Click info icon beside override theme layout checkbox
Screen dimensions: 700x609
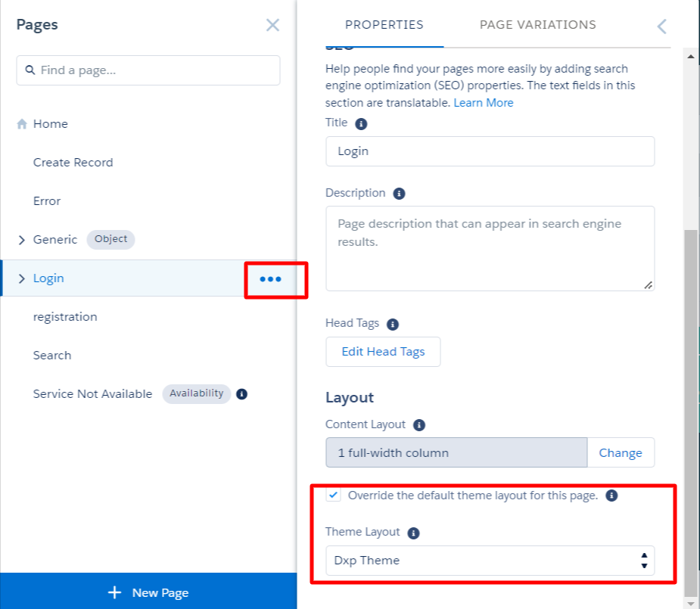point(611,496)
